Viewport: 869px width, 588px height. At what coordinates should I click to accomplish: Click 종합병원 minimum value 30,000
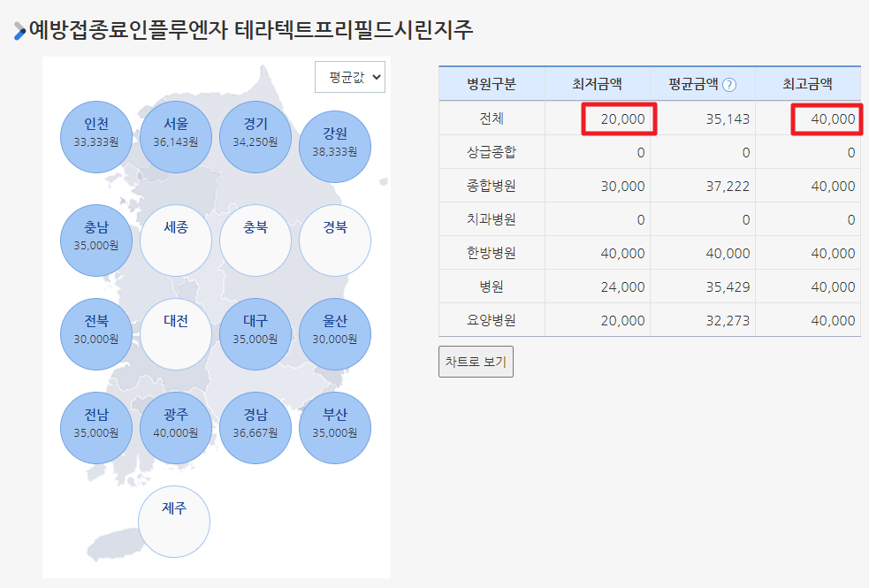[x=622, y=187]
